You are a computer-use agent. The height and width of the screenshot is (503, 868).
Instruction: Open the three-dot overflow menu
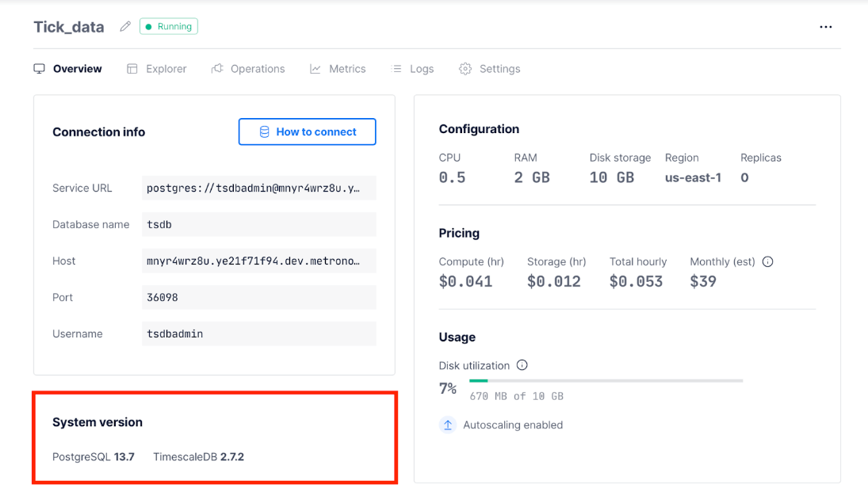click(826, 26)
